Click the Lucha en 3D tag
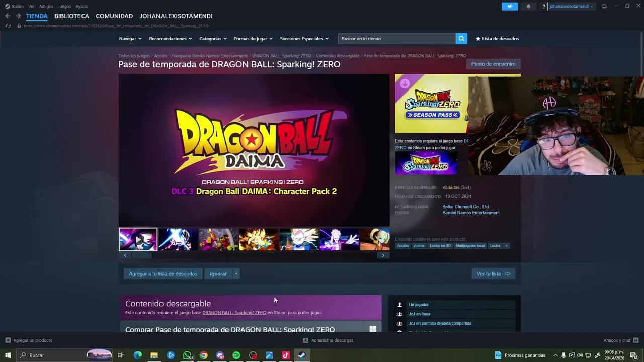 click(440, 246)
